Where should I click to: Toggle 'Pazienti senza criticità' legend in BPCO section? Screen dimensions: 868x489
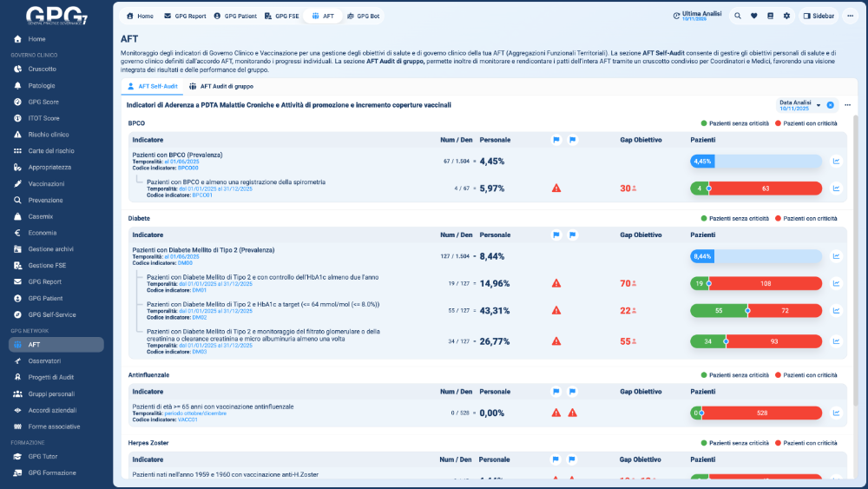coord(733,123)
